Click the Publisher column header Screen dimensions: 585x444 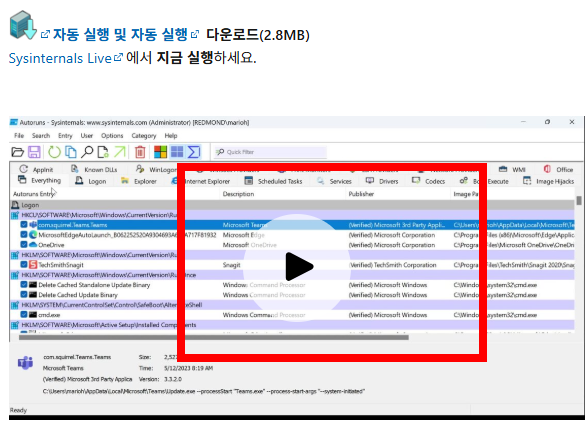(361, 194)
